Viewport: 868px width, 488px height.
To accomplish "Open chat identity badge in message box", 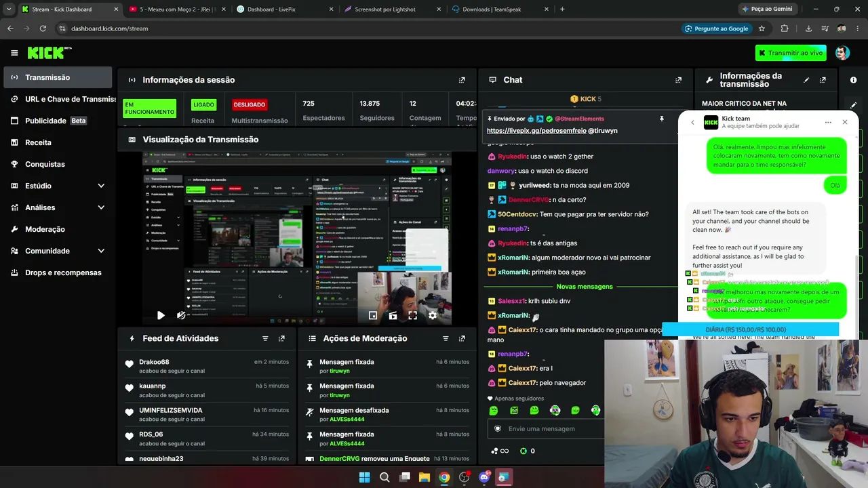I will point(498,428).
